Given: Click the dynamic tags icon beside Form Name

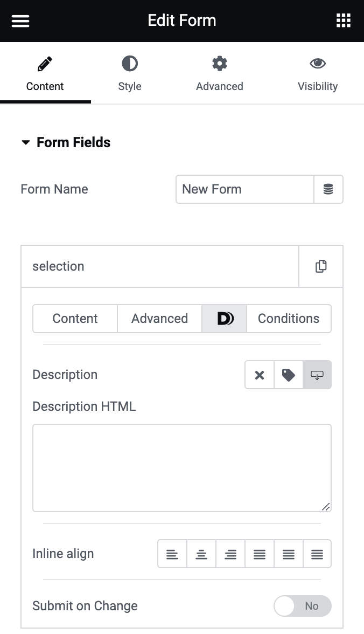Looking at the screenshot, I should 328,189.
